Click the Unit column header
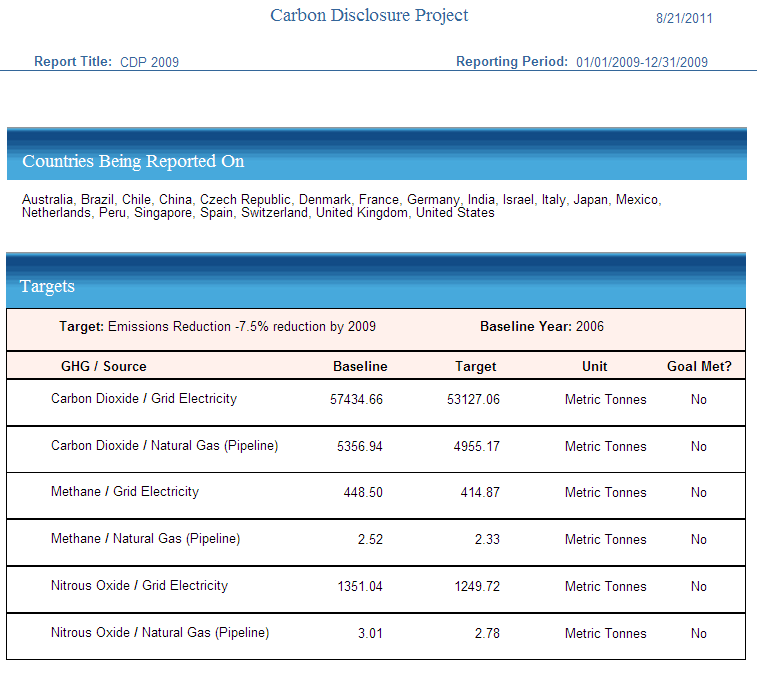Viewport: 770px width, 673px height. click(x=594, y=366)
